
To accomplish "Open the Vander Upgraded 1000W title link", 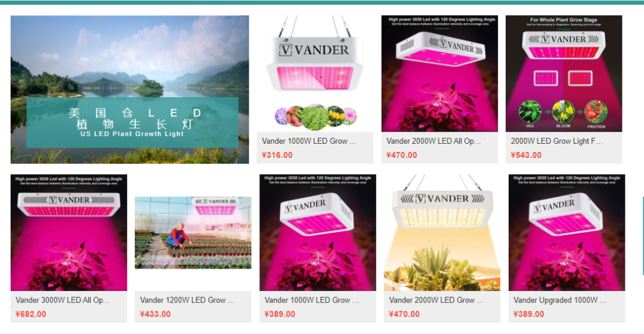I will [x=560, y=300].
